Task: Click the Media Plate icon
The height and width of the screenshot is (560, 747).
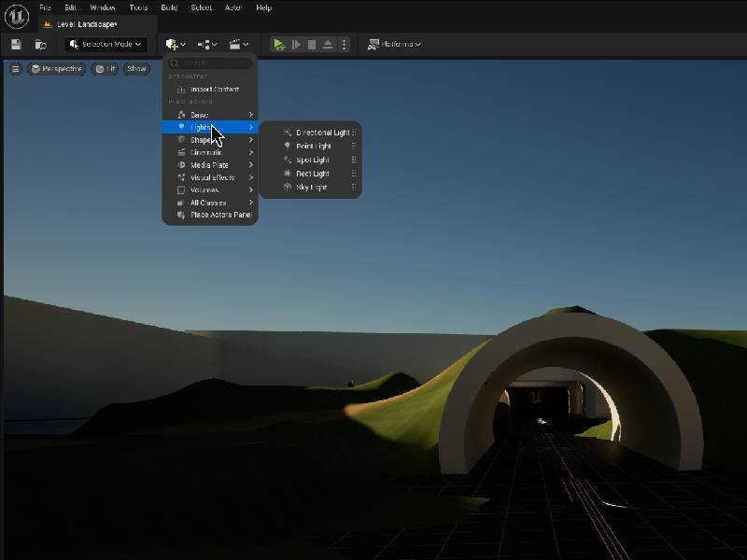Action: (x=181, y=165)
